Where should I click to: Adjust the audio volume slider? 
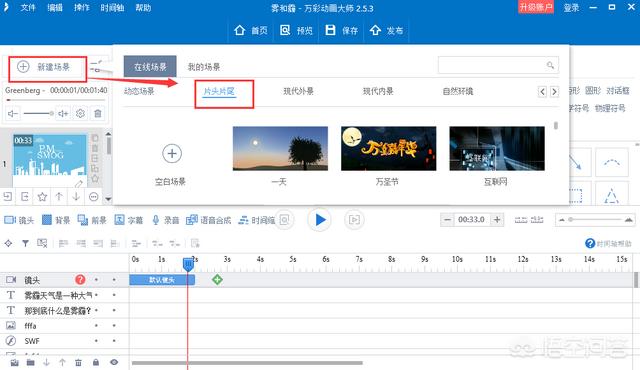(39, 113)
